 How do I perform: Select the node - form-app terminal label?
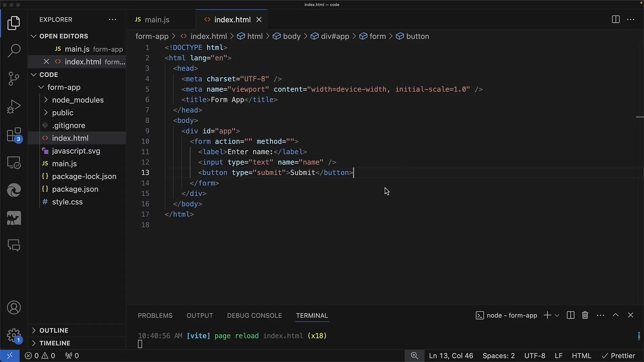(x=506, y=315)
